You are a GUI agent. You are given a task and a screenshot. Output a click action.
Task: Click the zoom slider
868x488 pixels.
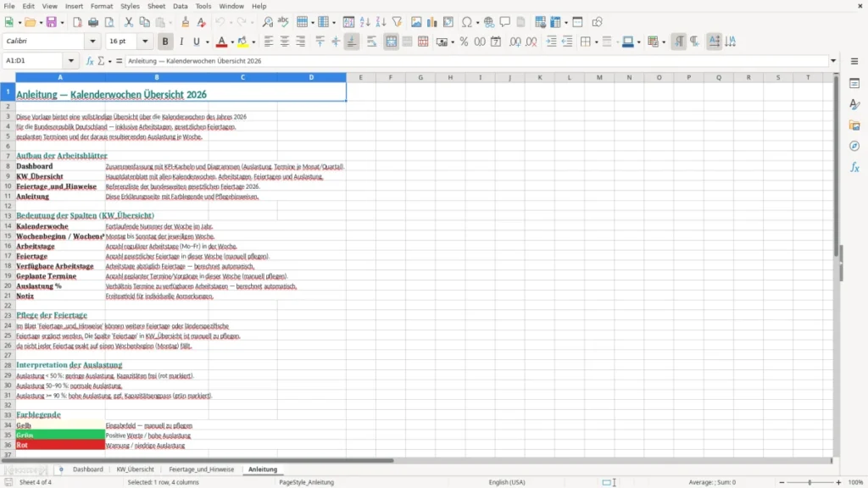click(810, 482)
